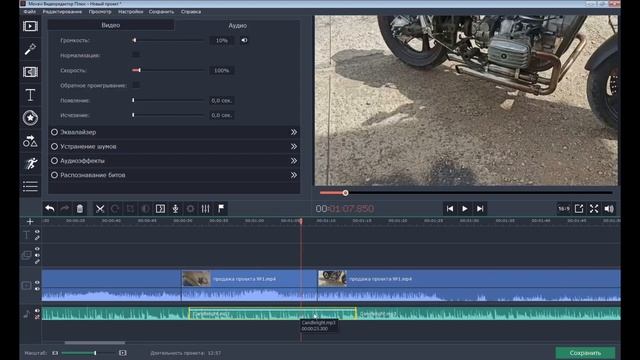Open the Transition wizard toolbar icon

[160, 209]
